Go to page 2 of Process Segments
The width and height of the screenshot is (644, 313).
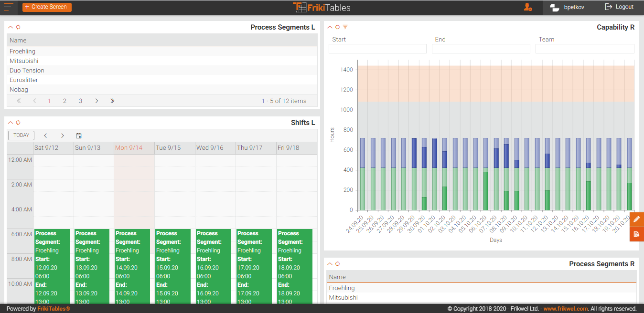pos(64,101)
